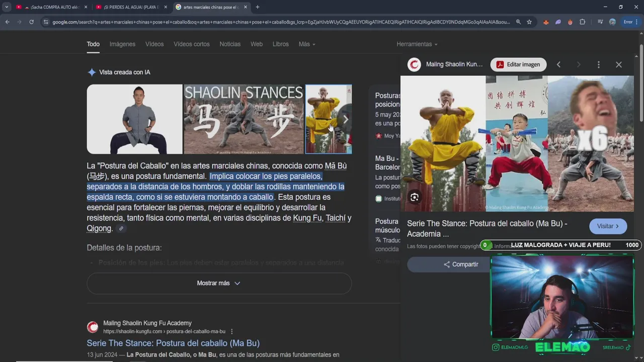
Task: Click the source link chip icon after Qigong
Action: coord(120,229)
